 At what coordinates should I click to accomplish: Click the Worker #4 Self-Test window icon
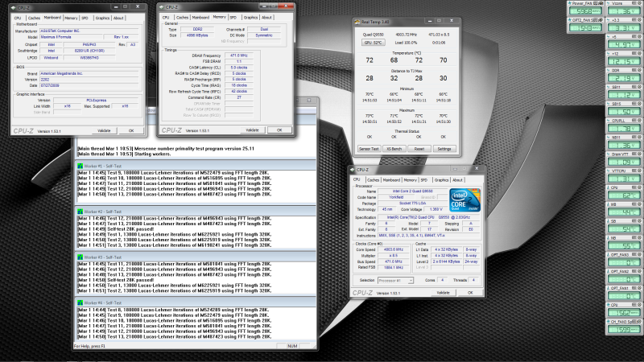79,302
